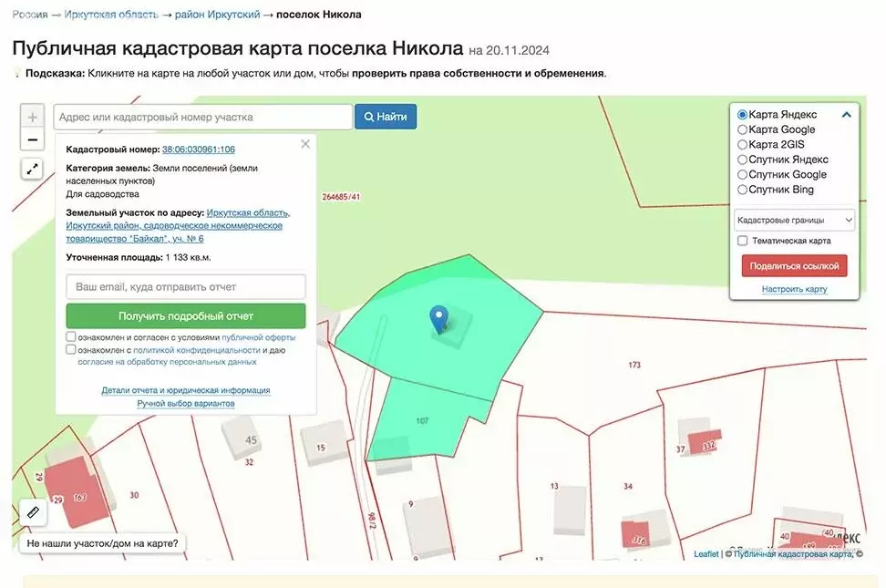Viewport: 886px width, 588px height.
Task: Open Публичная кадастровая карта attribution link
Action: coord(793,554)
